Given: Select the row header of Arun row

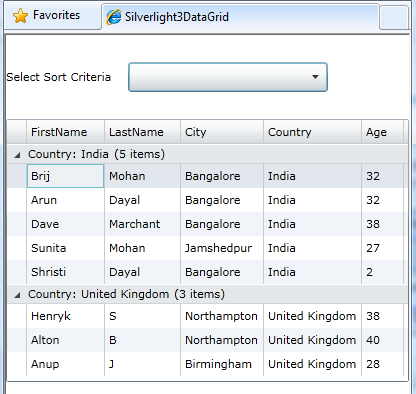Looking at the screenshot, I should coord(17,200).
